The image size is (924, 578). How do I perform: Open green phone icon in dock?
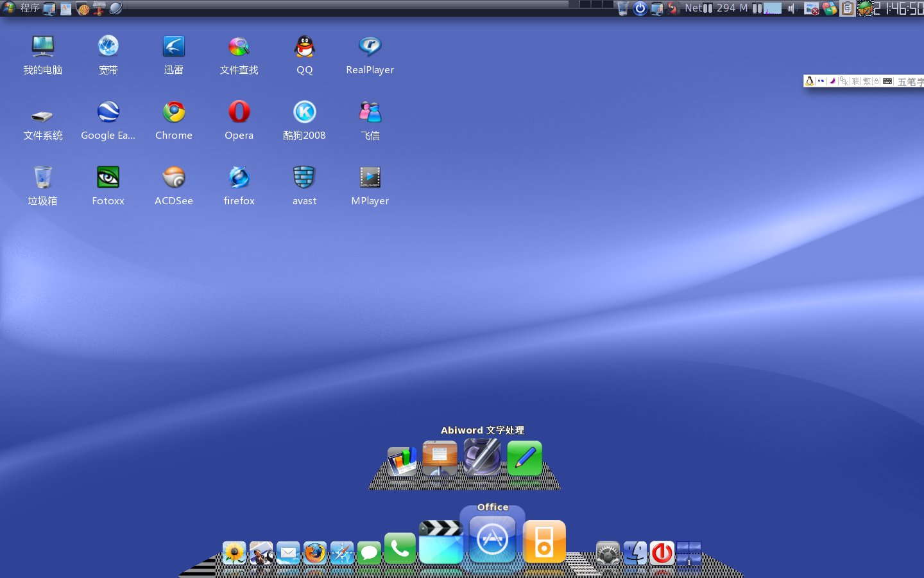(x=400, y=549)
